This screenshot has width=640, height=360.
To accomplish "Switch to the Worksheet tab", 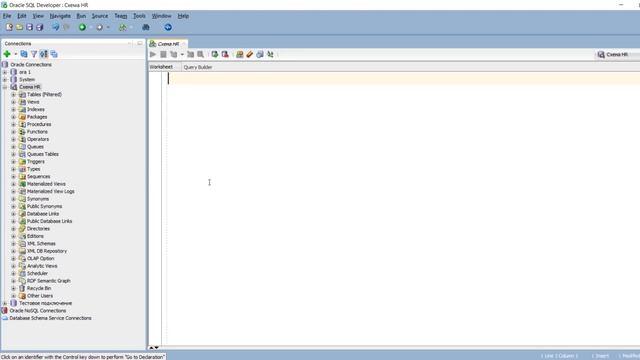I will (x=161, y=67).
